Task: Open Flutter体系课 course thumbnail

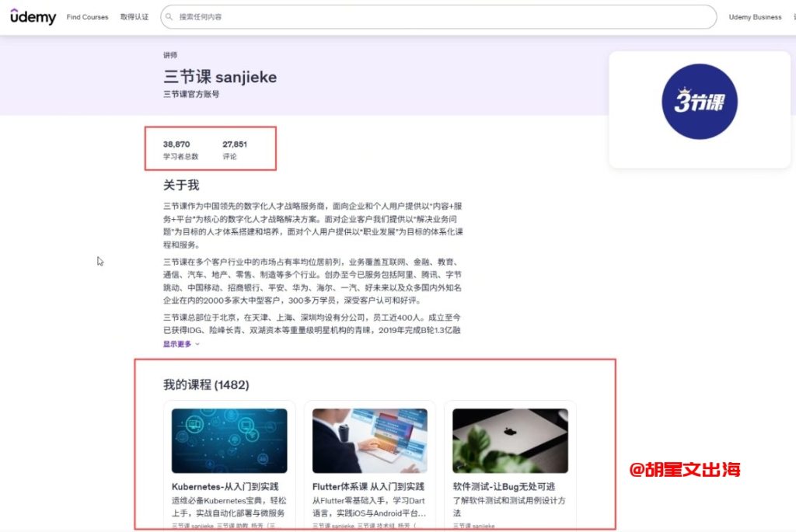Action: 369,440
